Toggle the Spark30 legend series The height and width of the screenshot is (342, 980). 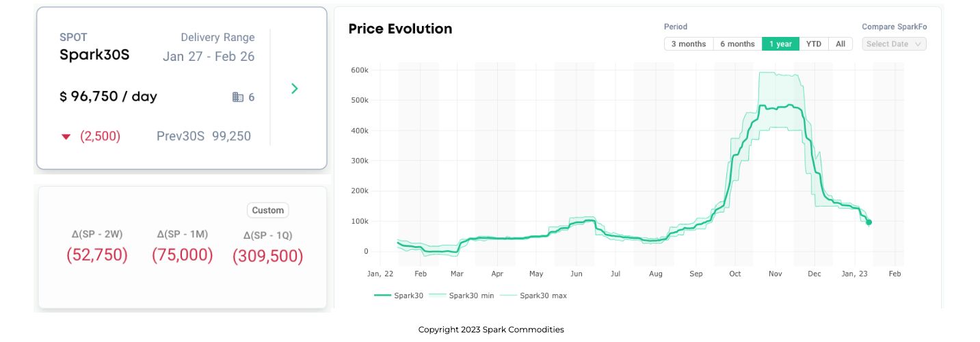399,295
